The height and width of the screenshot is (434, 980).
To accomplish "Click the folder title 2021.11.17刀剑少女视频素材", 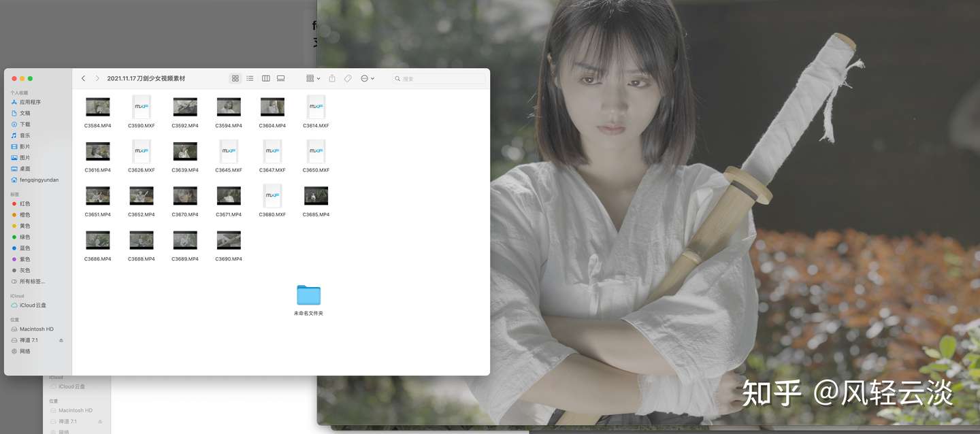I will tap(146, 78).
